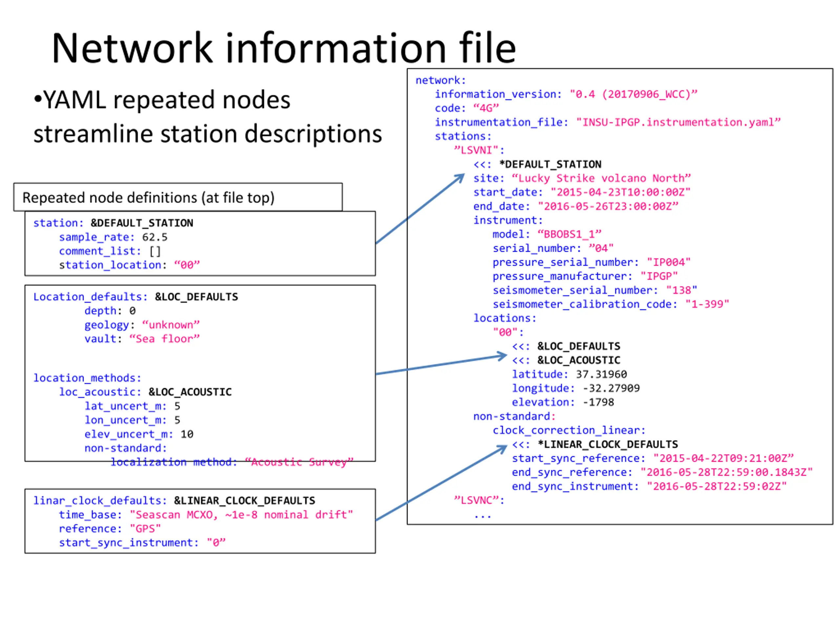
Task: Select "loc_acoustic: &LOC_ACOUSTIC" line
Action: click(145, 391)
